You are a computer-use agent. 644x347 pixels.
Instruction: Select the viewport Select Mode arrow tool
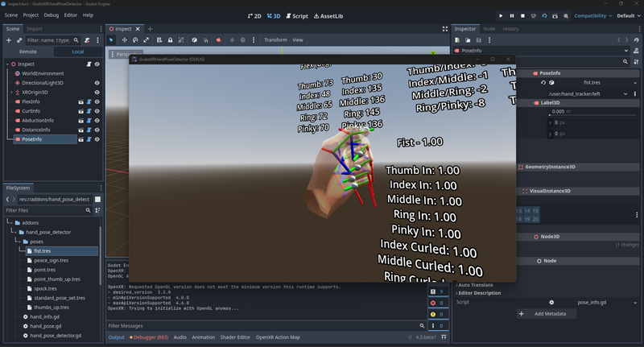click(x=111, y=39)
